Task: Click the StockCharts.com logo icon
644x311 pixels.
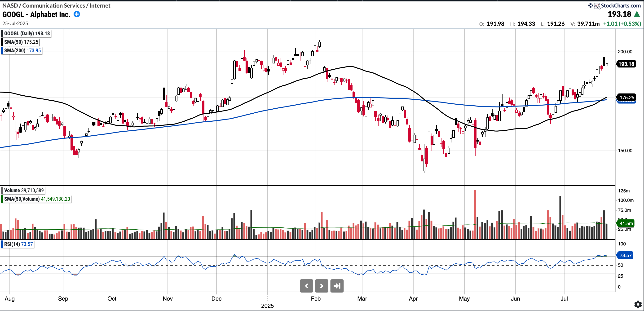Action: (597, 6)
